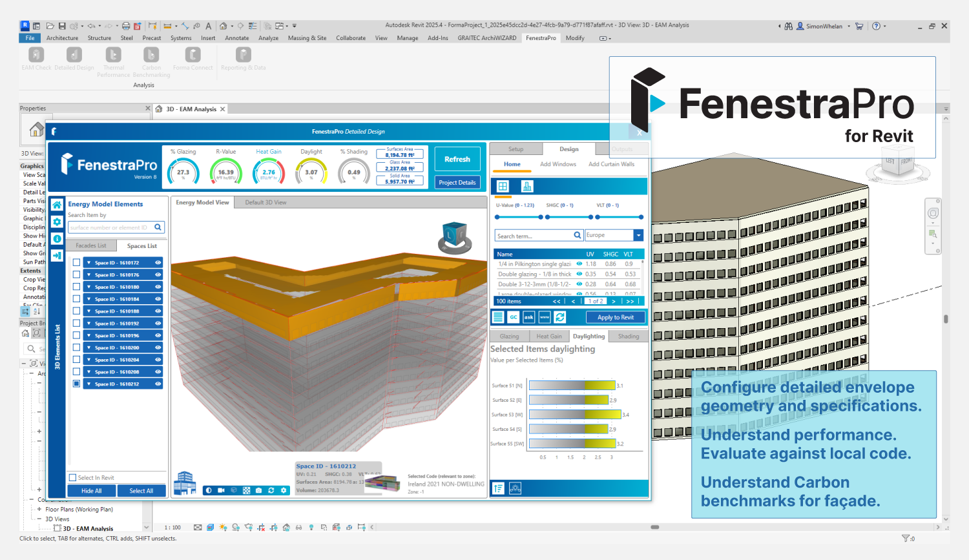Click the 'www' icon in glazing toolbar
Screen dimensions: 969x560
[545, 317]
